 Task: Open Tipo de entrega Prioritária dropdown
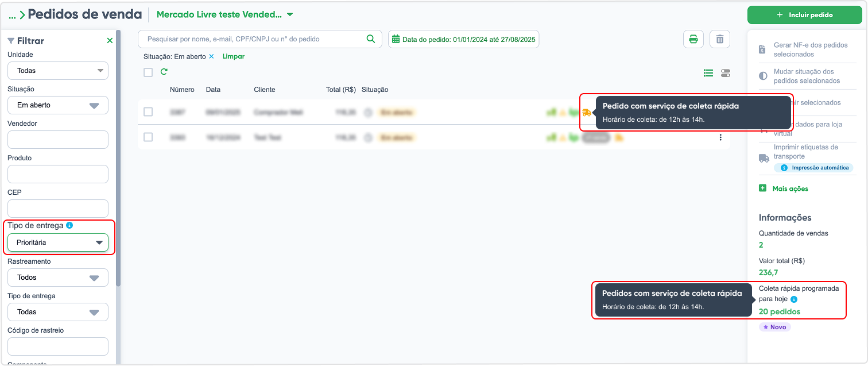(x=58, y=242)
